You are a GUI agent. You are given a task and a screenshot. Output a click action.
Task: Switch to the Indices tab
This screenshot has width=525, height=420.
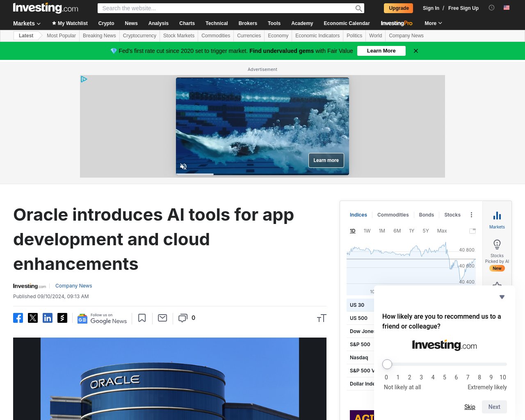pyautogui.click(x=358, y=215)
